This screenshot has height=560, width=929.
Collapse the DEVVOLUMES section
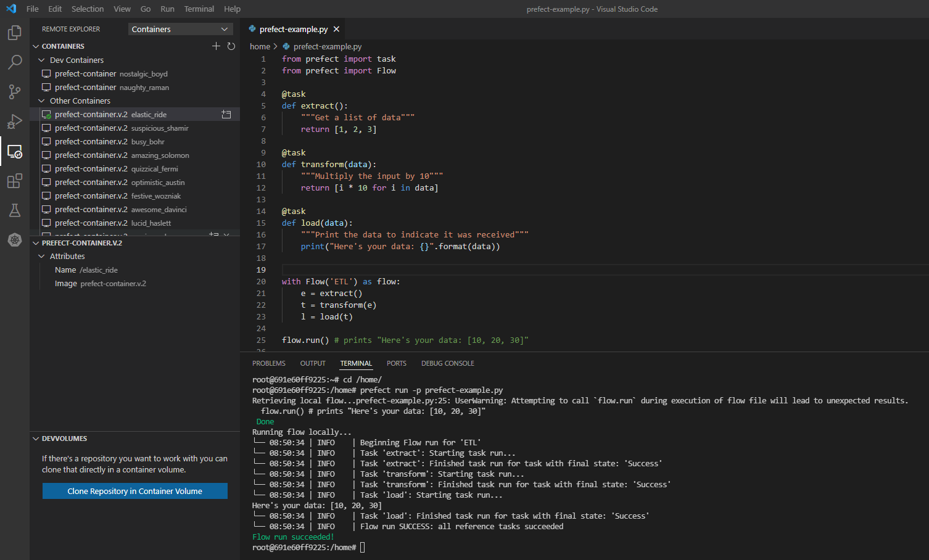[36, 439]
